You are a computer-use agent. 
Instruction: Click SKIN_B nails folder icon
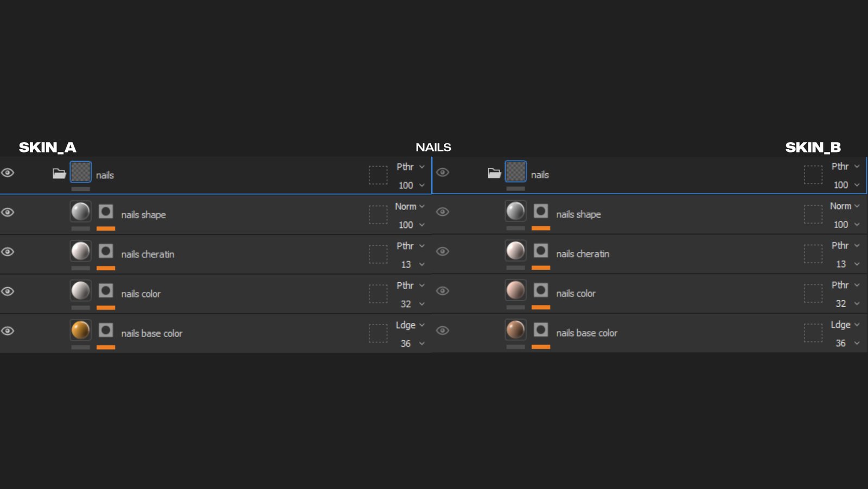click(494, 173)
